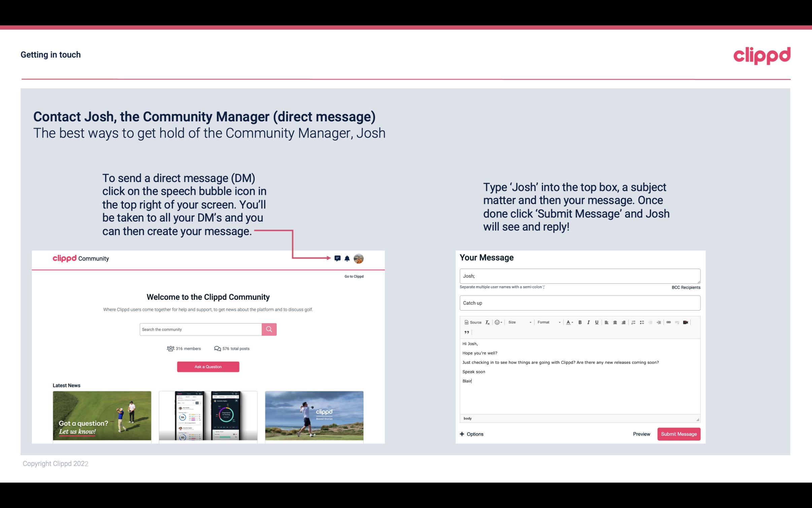Click the Ask a Question menu item
812x508 pixels.
coord(208,366)
